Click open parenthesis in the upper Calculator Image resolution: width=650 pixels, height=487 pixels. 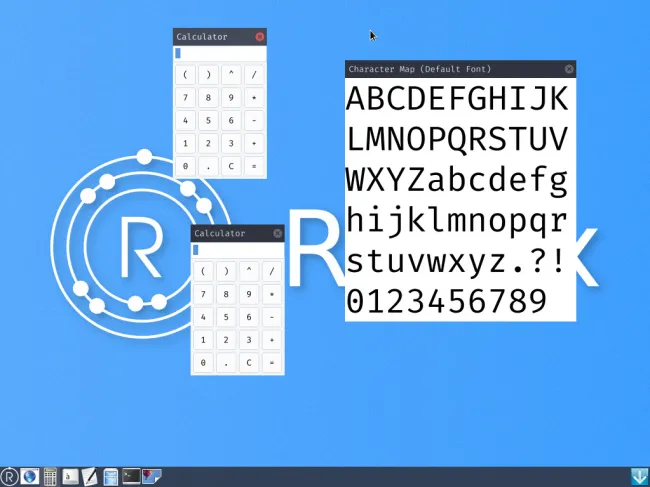pyautogui.click(x=185, y=75)
